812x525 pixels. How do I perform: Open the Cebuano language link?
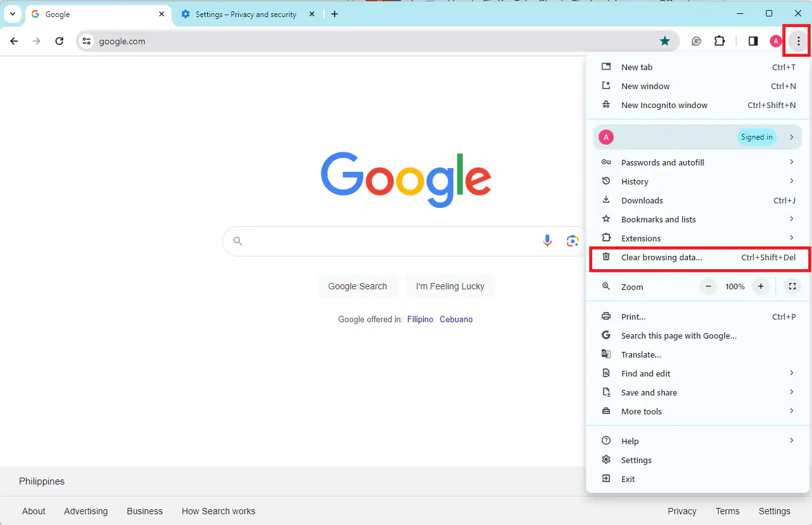[456, 320]
